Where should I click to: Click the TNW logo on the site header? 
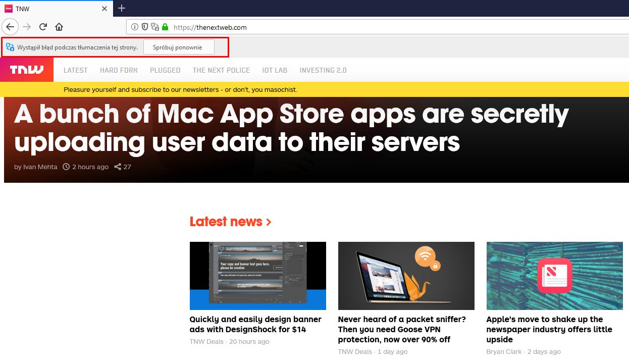(x=27, y=70)
